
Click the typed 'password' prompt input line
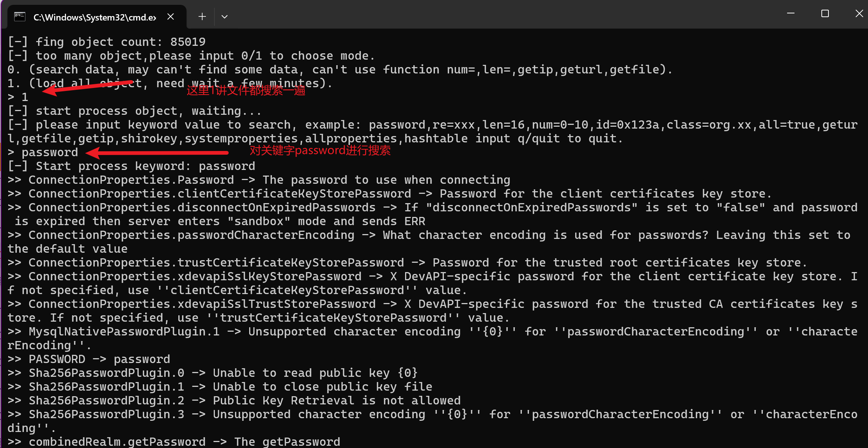coord(50,152)
